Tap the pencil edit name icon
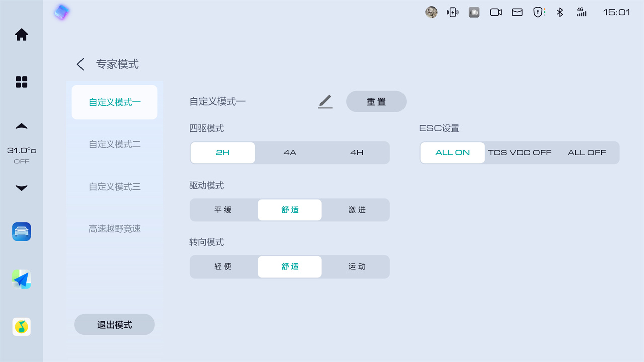 click(x=326, y=101)
